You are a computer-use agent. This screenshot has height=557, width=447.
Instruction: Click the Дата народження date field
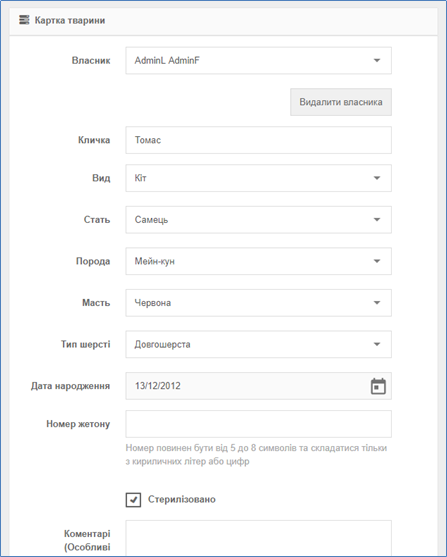click(258, 386)
